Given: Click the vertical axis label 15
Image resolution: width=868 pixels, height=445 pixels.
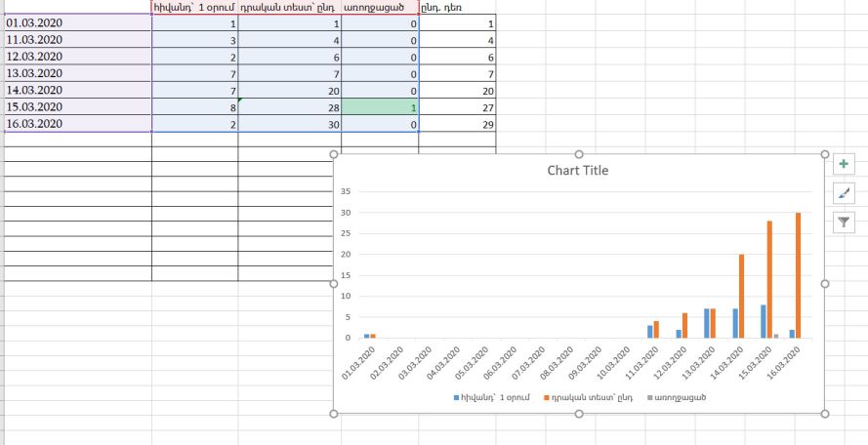Looking at the screenshot, I should [x=348, y=275].
